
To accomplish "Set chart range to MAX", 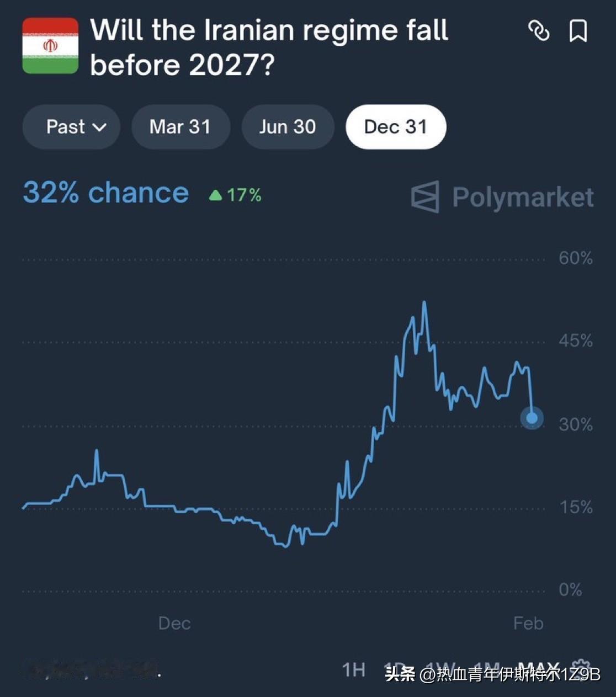I will (539, 669).
